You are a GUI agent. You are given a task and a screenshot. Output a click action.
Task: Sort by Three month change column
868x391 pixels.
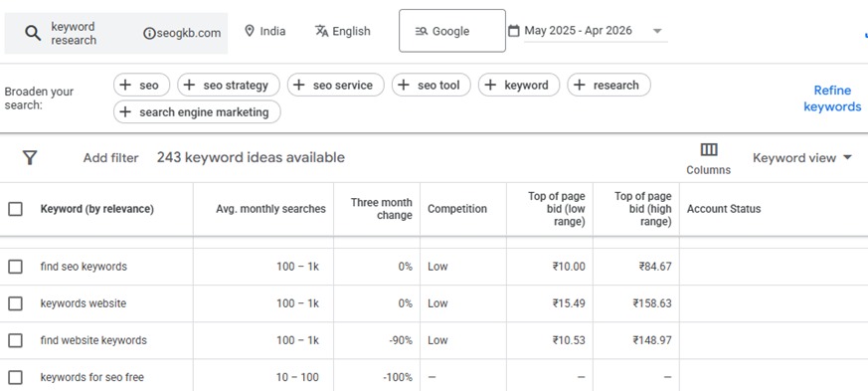click(x=382, y=209)
